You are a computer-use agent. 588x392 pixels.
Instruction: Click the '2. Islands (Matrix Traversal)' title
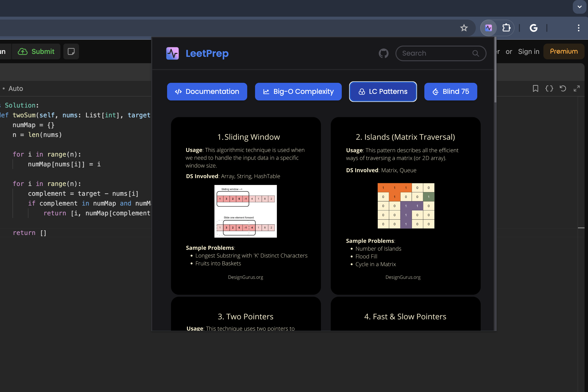(x=405, y=137)
